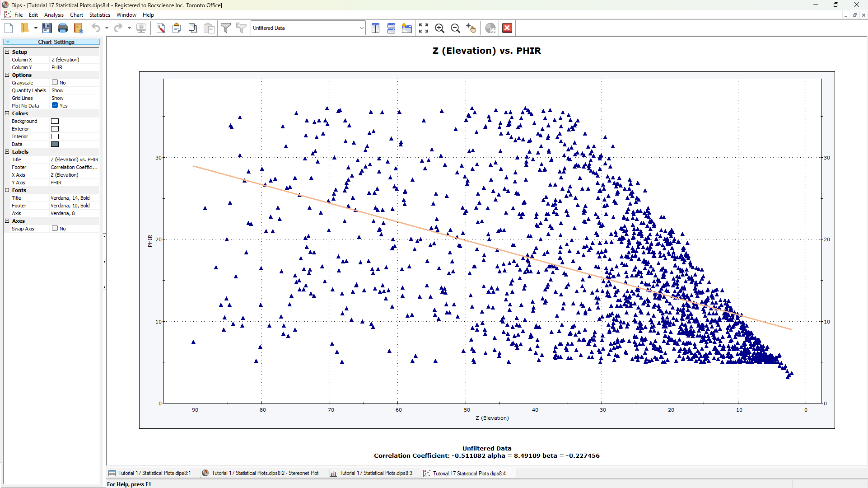This screenshot has height=488, width=868.
Task: Zoom to fit extents icon
Action: point(424,28)
